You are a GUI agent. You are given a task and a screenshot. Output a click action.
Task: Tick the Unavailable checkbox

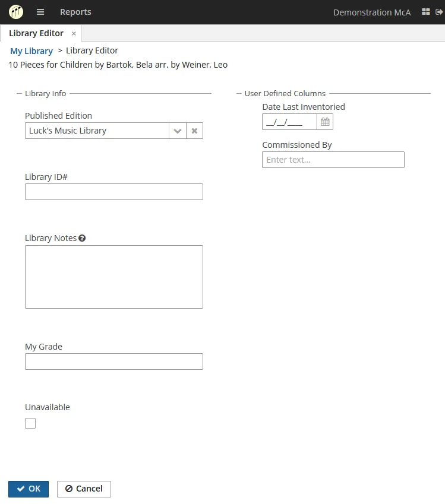[30, 423]
